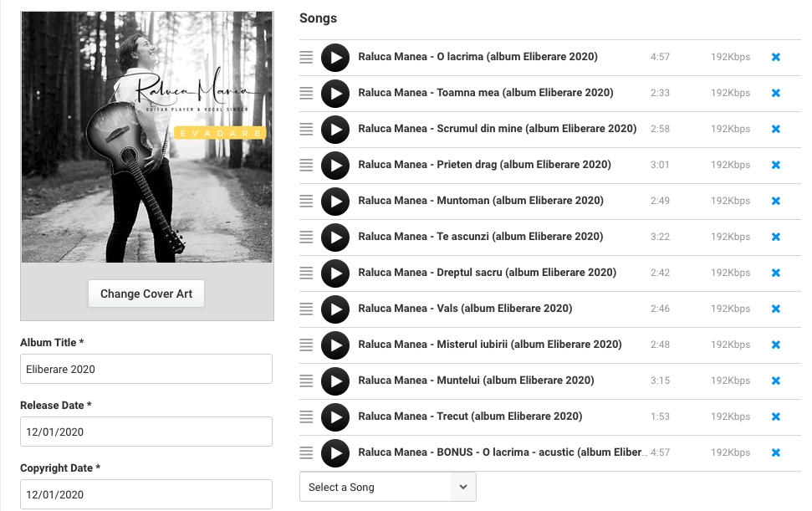Remove the BONUS O lacrima acustic song
812x511 pixels.
click(775, 453)
